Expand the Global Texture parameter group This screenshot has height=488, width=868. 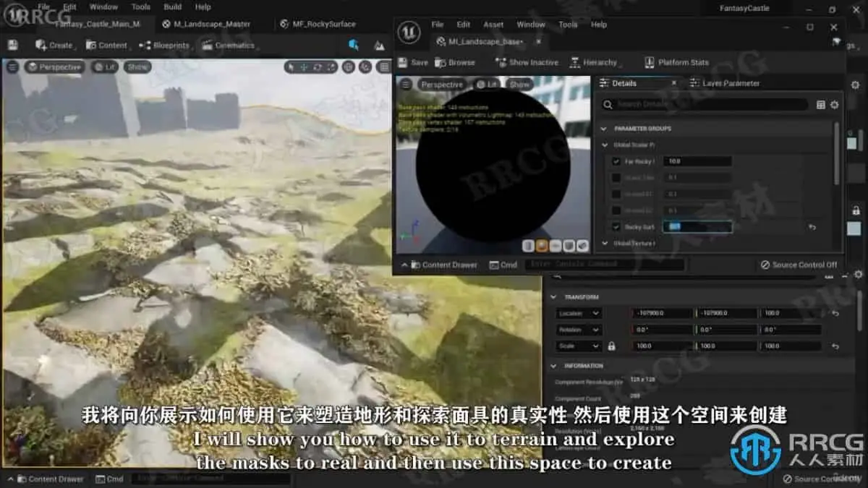coord(605,244)
